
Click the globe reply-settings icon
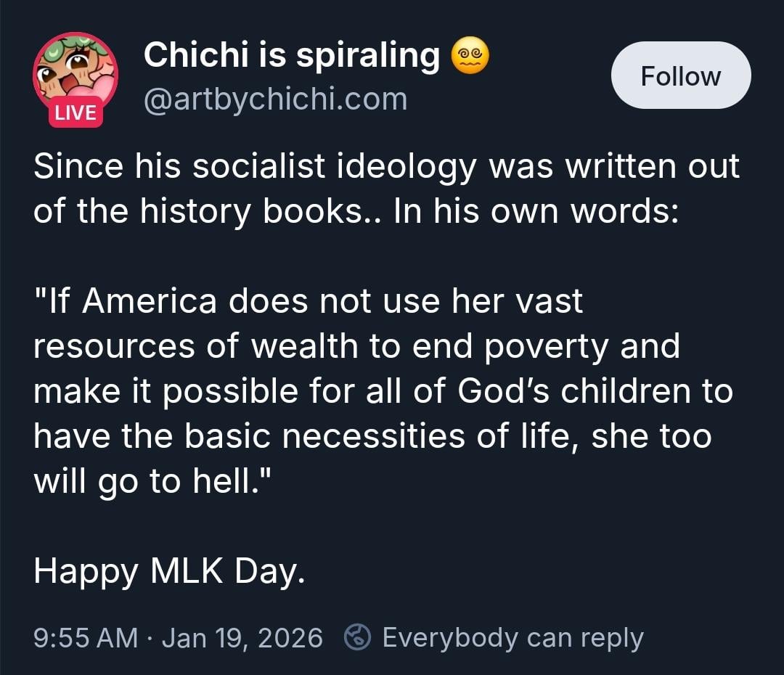tap(357, 638)
